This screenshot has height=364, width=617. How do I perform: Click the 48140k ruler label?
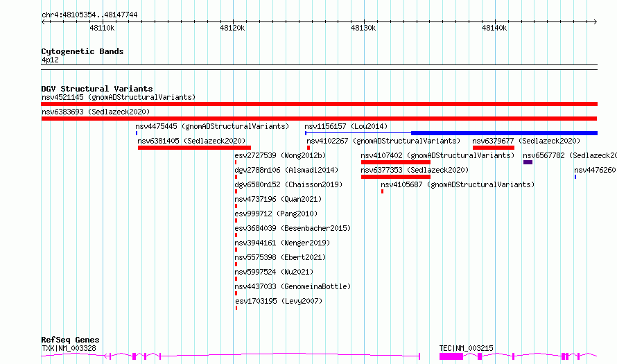click(494, 28)
